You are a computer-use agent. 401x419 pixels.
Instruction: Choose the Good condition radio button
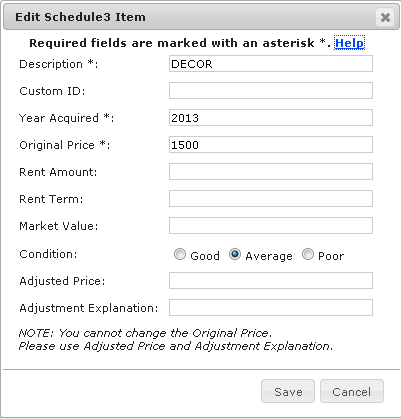(180, 254)
